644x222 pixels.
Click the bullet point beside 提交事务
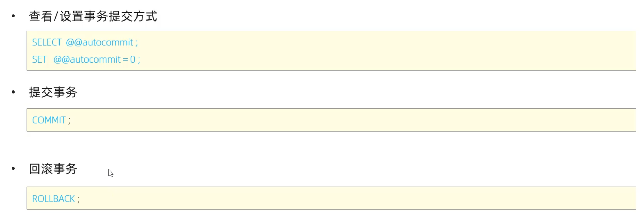pos(13,92)
